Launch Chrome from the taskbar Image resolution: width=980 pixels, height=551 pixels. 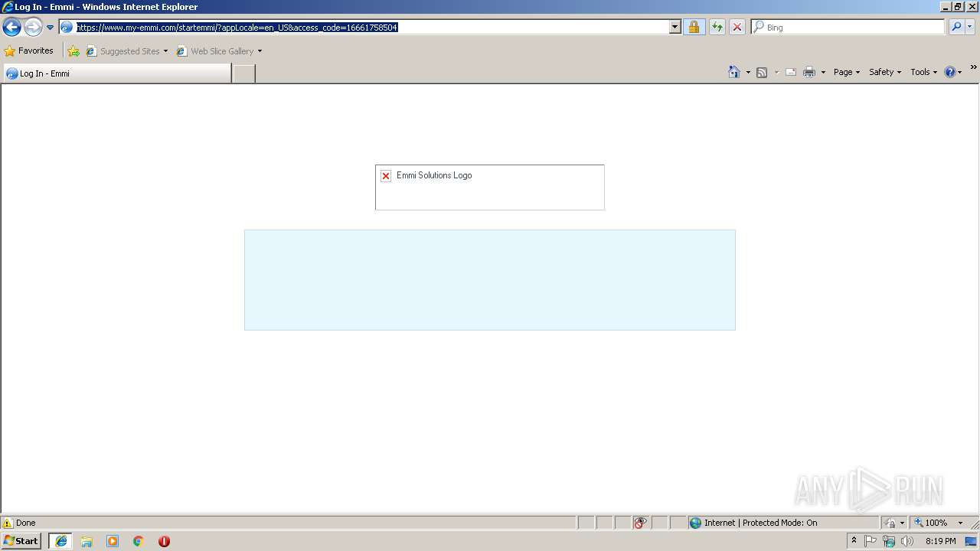(139, 541)
